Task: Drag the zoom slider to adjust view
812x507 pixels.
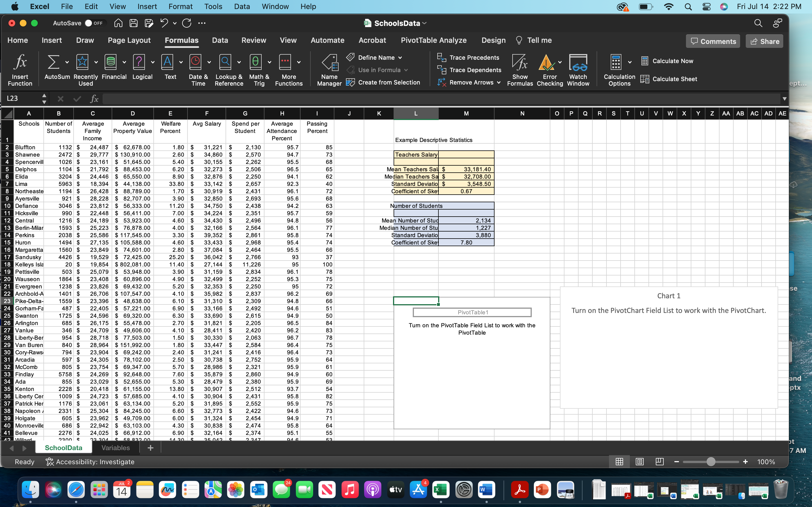Action: pyautogui.click(x=710, y=462)
